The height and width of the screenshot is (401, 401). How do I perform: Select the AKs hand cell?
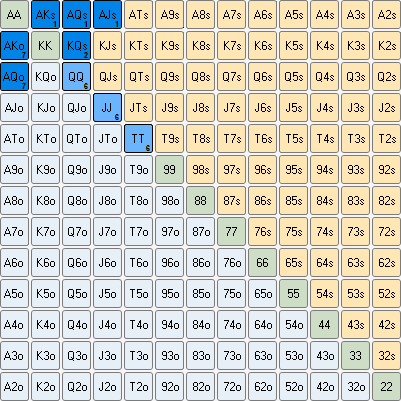tap(46, 15)
